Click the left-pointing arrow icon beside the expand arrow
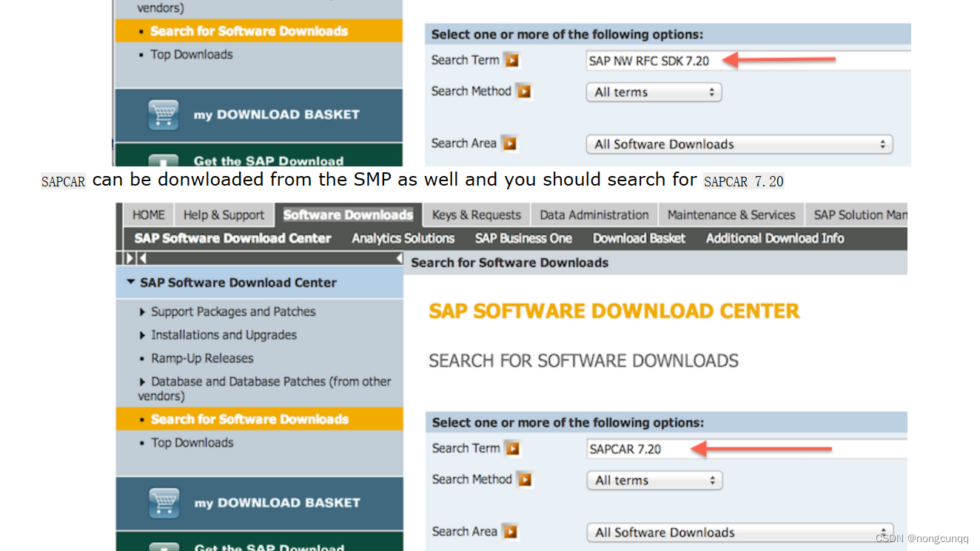 [142, 258]
